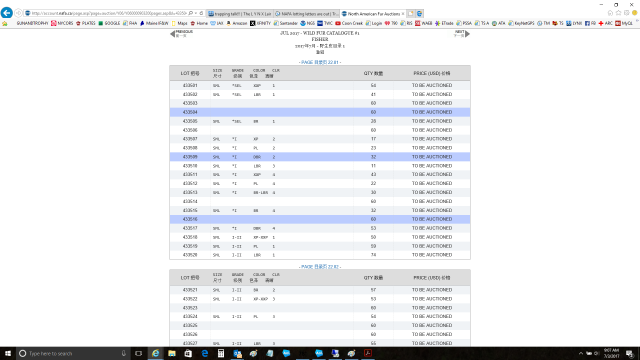Go to the next catalogue page arrow

467,34
